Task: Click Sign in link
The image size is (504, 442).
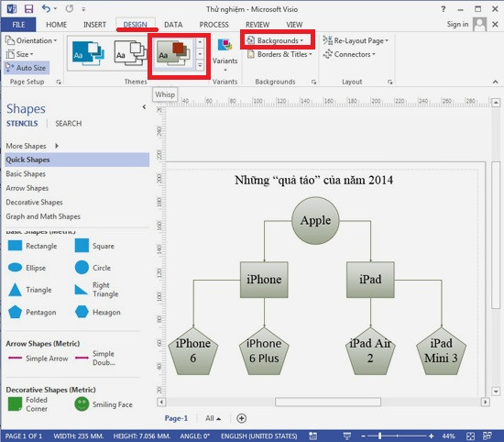Action: point(457,24)
